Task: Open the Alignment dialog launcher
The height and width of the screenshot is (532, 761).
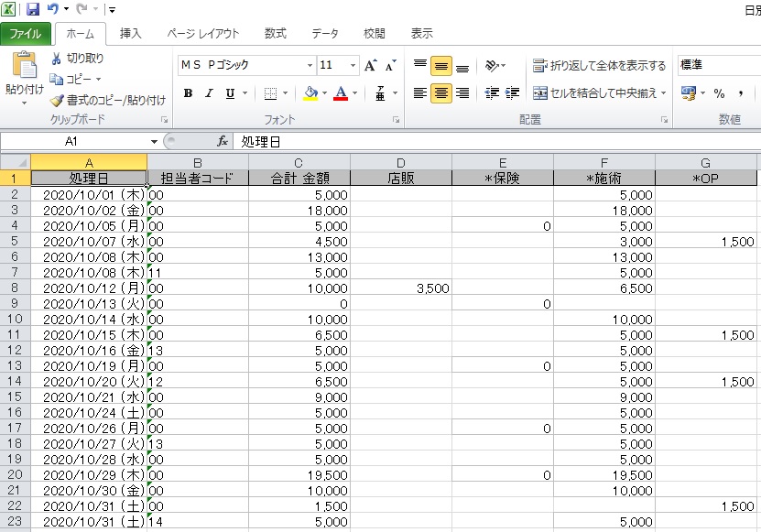Action: tap(664, 119)
